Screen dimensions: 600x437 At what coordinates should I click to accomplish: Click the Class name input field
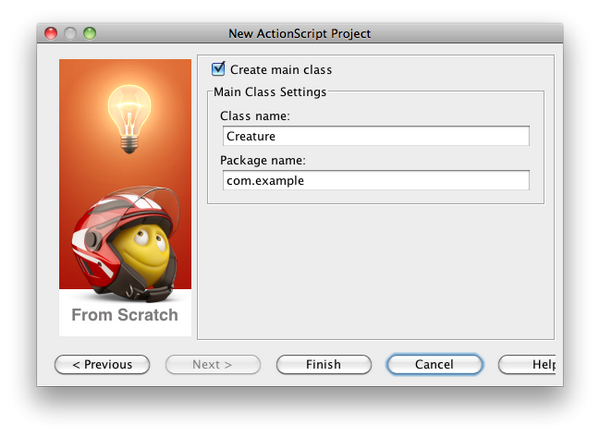[376, 137]
